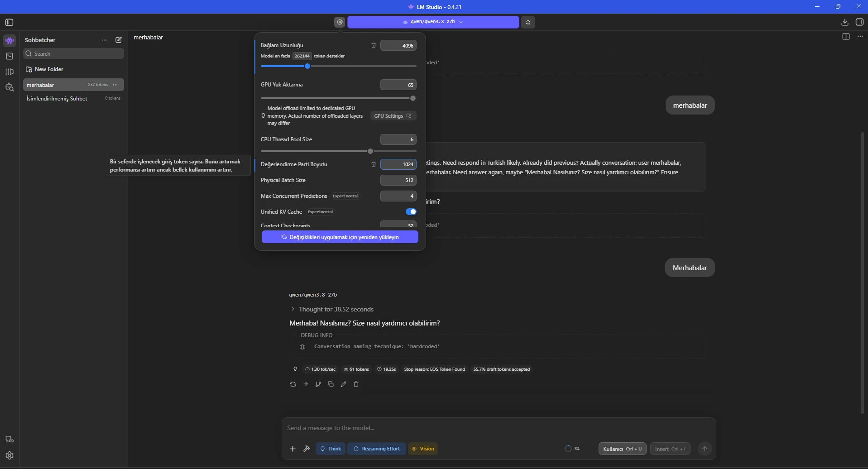Click the Kullanıcı Ctrl + U button
The height and width of the screenshot is (469, 868).
point(623,449)
